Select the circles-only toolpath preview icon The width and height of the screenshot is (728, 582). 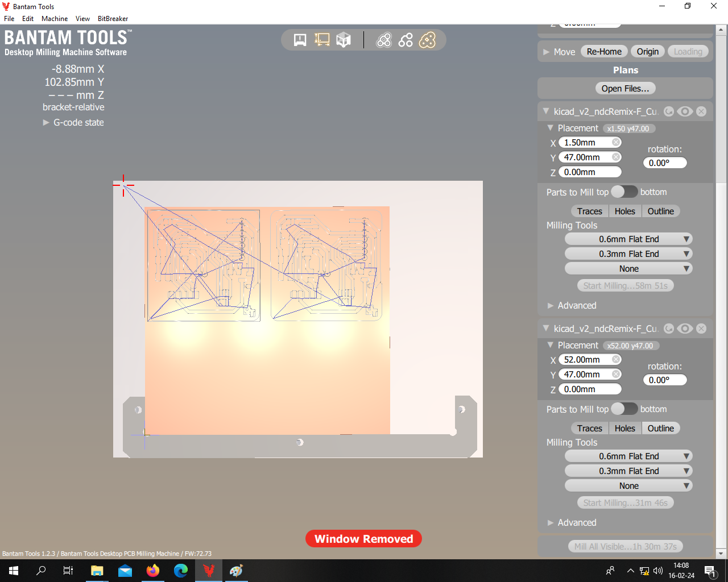[x=406, y=40]
